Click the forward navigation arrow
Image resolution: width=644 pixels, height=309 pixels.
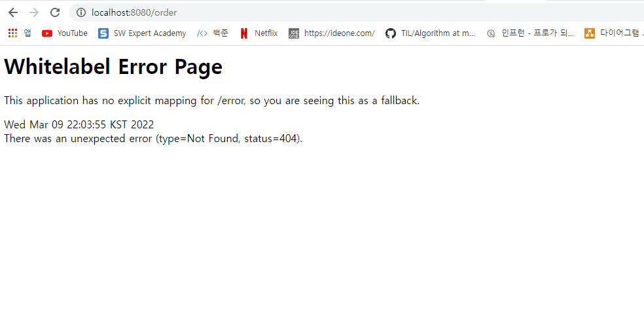[34, 12]
